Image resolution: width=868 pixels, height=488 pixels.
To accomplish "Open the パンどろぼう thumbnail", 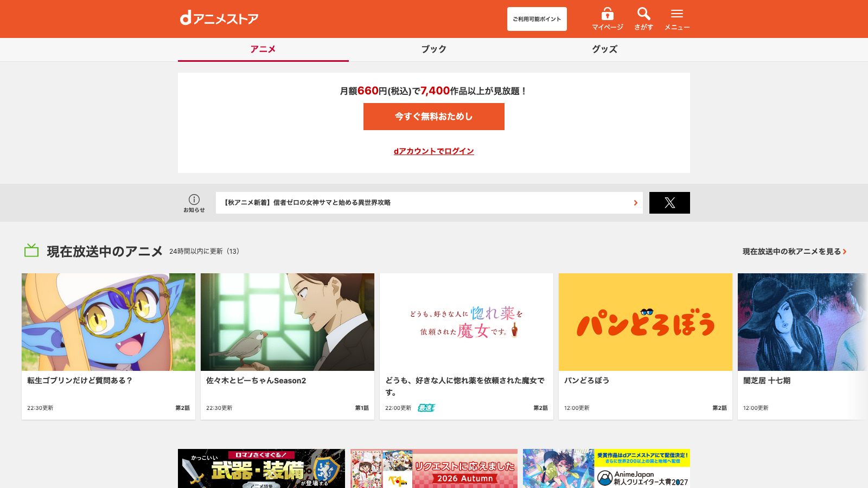I will (x=646, y=322).
